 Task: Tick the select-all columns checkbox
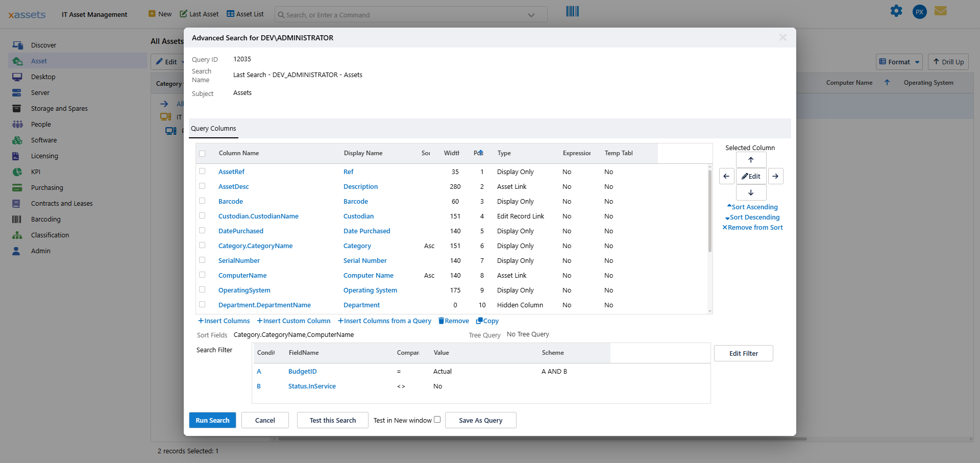[x=202, y=154]
